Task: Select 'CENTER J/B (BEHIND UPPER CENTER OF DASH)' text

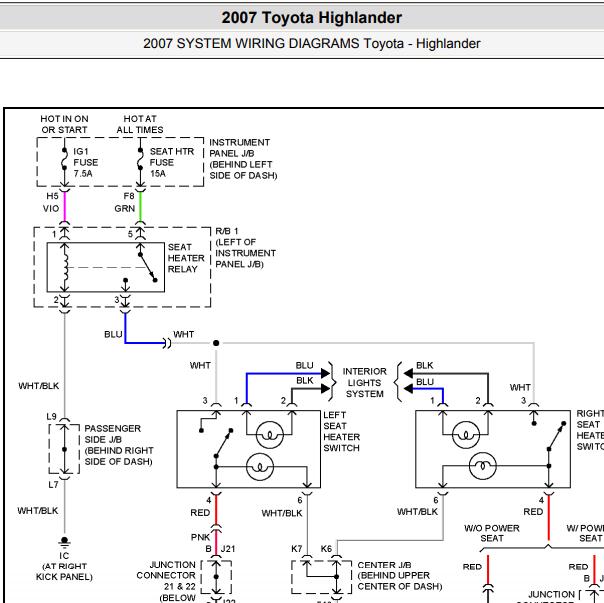Action: pos(399,576)
